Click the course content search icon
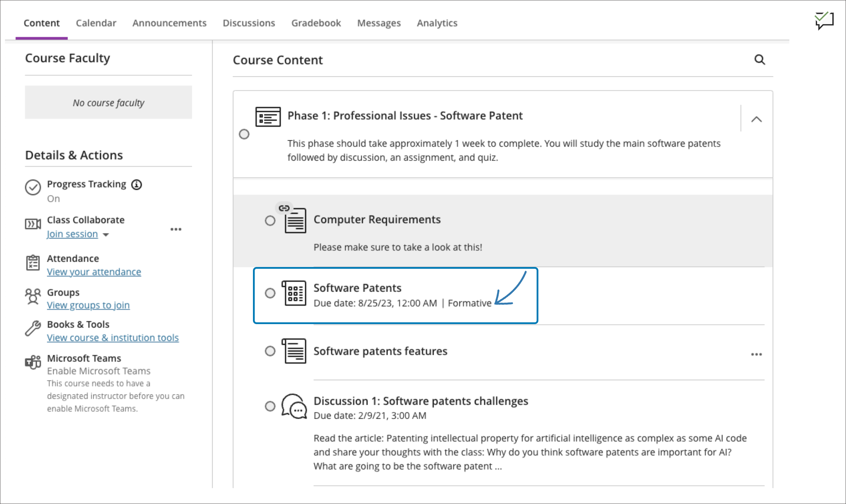Screen dimensions: 846x504 (x=760, y=60)
